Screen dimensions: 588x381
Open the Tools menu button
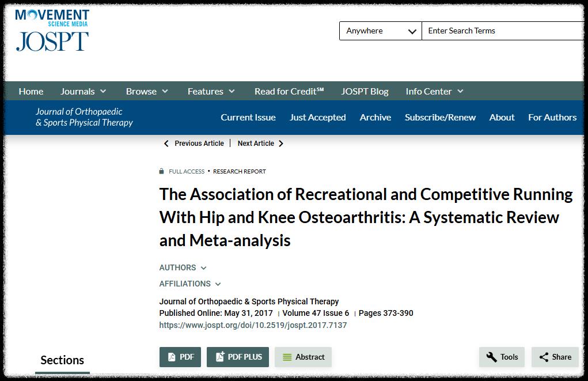(502, 357)
